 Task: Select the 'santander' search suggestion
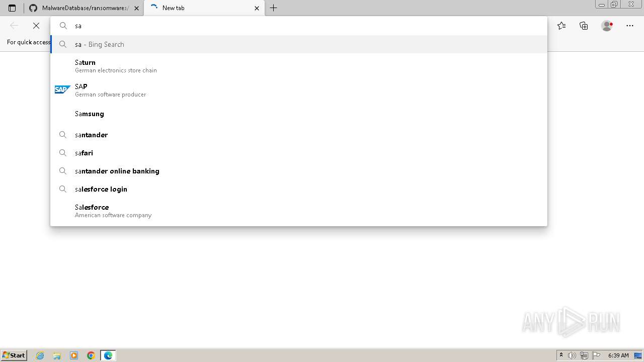(299, 135)
